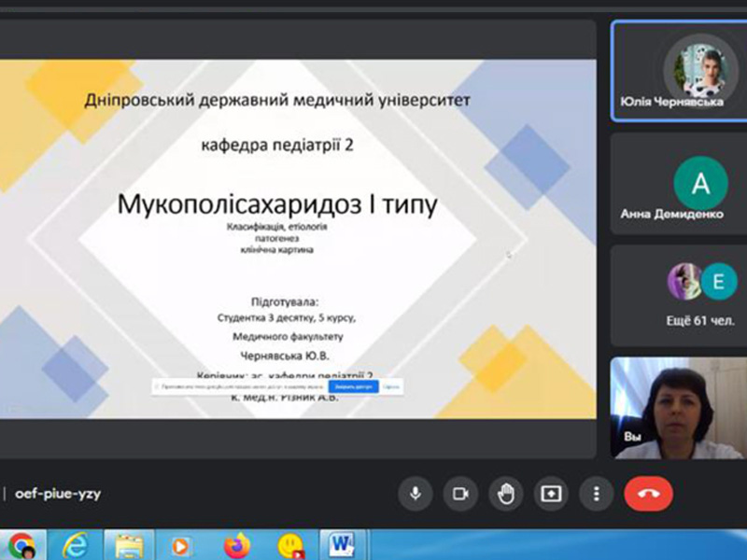This screenshot has height=560, width=747.
Task: Click the yellow smiley taskbar icon
Action: click(291, 545)
